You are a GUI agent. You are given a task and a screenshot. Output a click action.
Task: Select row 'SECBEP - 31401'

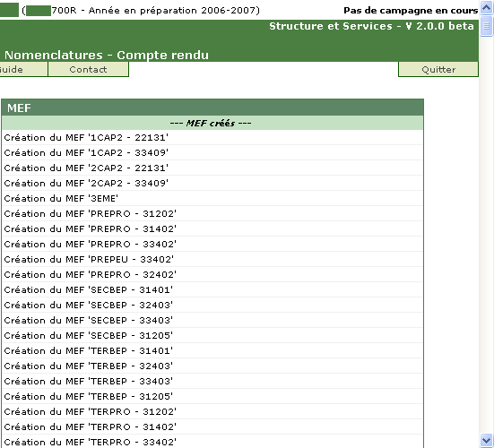[212, 290]
